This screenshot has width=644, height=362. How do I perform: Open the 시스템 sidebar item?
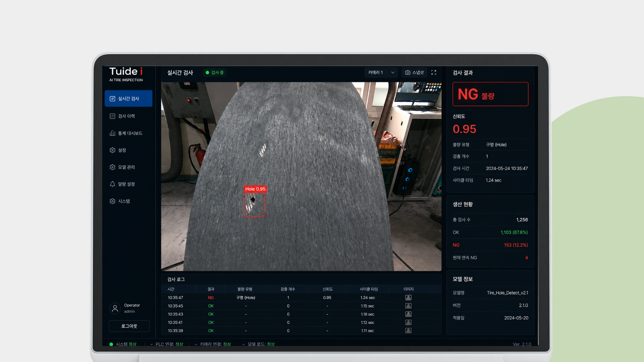point(128,201)
